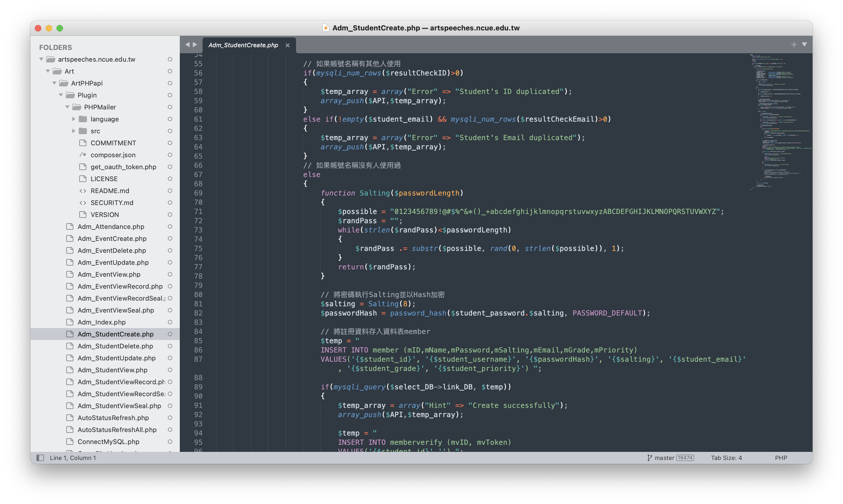Open Adm_StudentUpdate.php file
Screen dimensions: 843x504
(117, 358)
